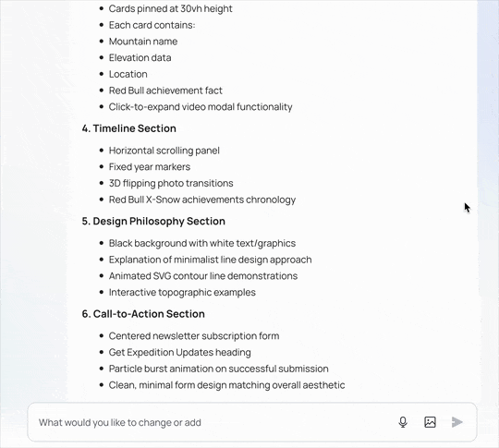Click "Particle burst animation on successful submission" line
This screenshot has height=448, width=499.
click(x=218, y=369)
